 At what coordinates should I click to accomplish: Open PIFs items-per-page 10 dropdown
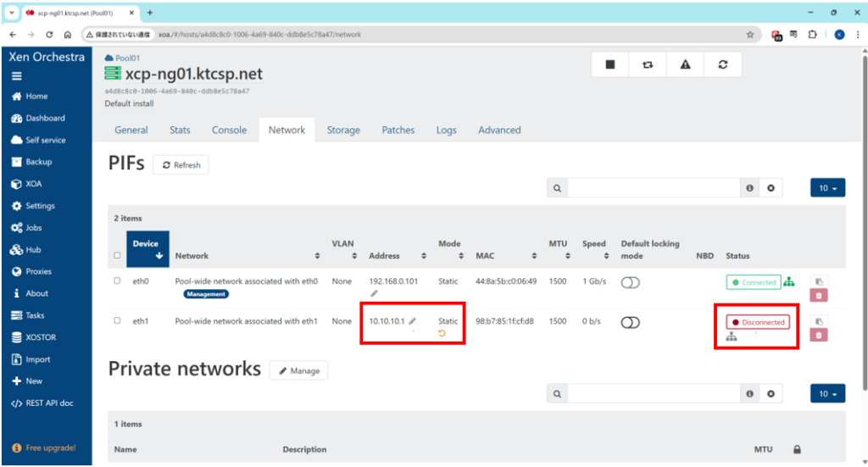[828, 188]
